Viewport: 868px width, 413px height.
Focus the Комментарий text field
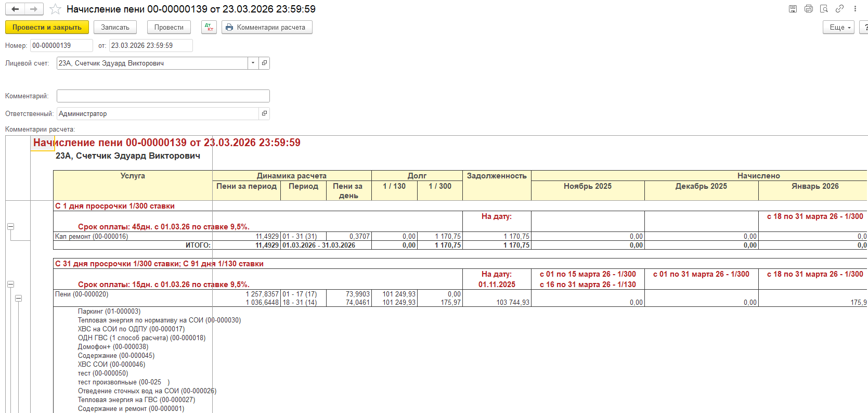(x=163, y=96)
